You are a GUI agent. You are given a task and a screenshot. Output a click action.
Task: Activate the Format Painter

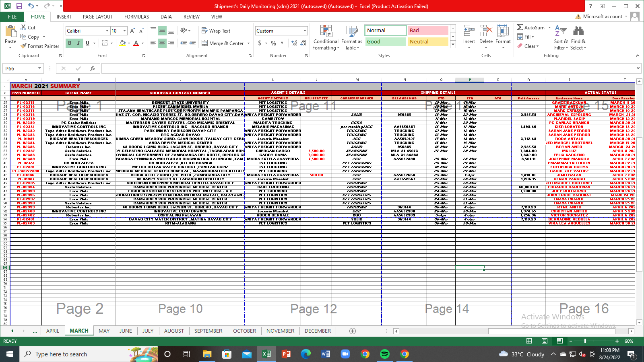[40, 46]
